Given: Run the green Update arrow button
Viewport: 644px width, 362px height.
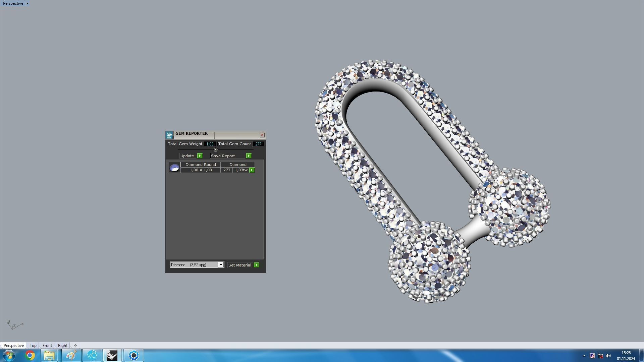Looking at the screenshot, I should (x=200, y=156).
